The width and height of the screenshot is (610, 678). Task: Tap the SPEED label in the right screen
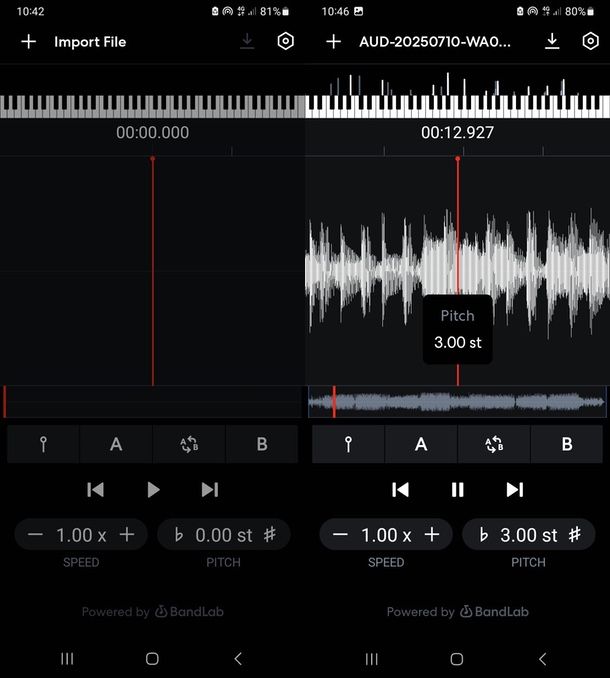(386, 562)
